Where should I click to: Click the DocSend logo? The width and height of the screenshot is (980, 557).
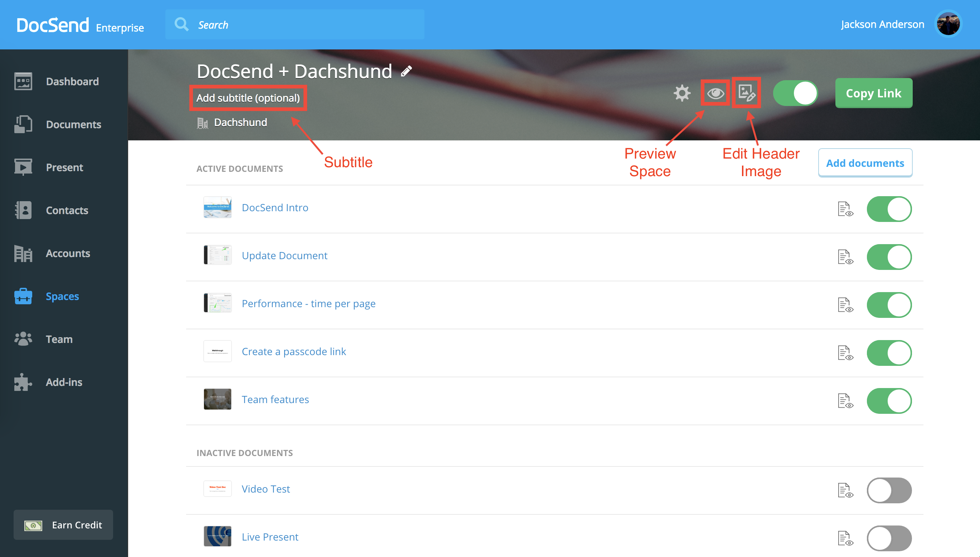point(53,25)
